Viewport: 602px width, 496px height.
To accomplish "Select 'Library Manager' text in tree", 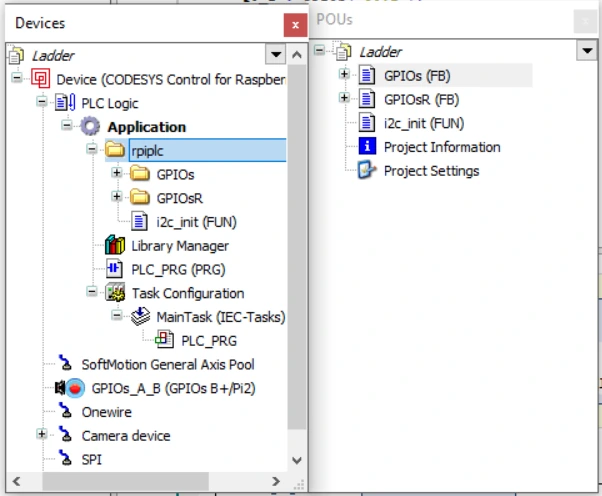I will coord(180,246).
